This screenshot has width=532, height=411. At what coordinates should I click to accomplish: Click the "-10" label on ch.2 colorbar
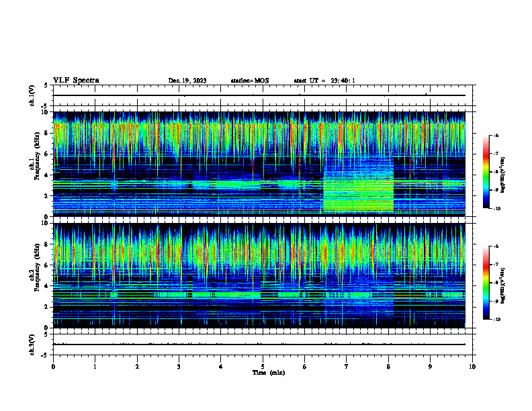(496, 320)
